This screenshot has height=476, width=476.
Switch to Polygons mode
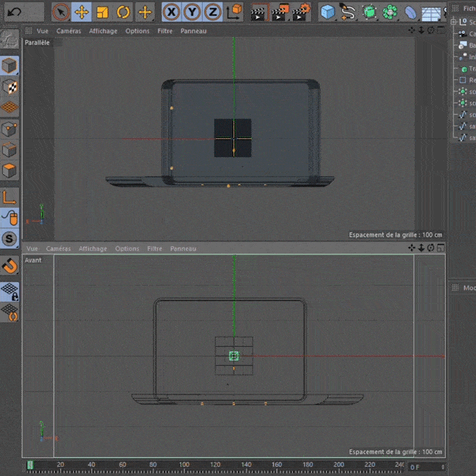[9, 170]
